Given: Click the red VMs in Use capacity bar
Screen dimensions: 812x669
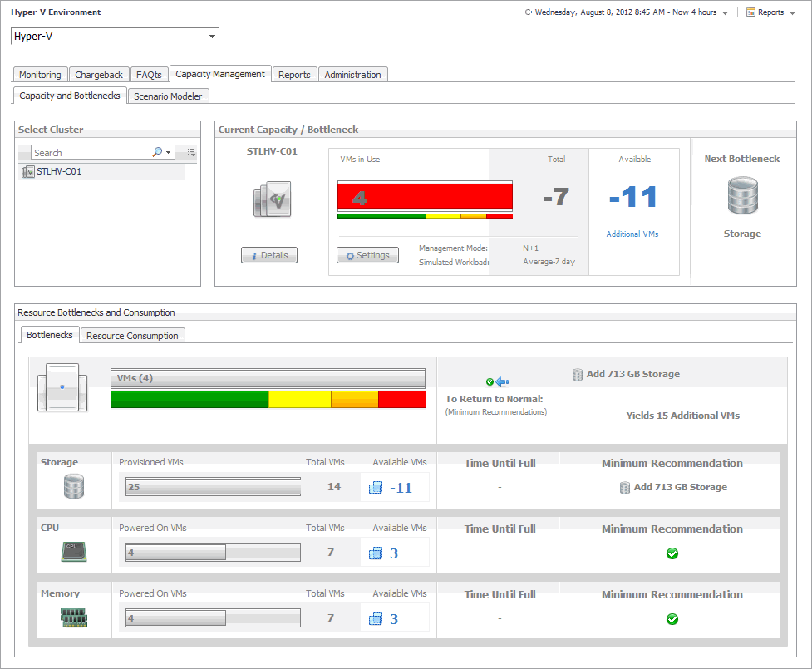Looking at the screenshot, I should [x=425, y=198].
